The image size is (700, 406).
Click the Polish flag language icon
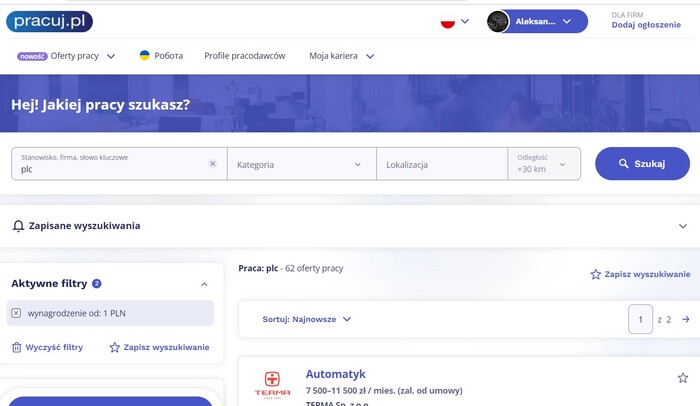click(x=447, y=21)
